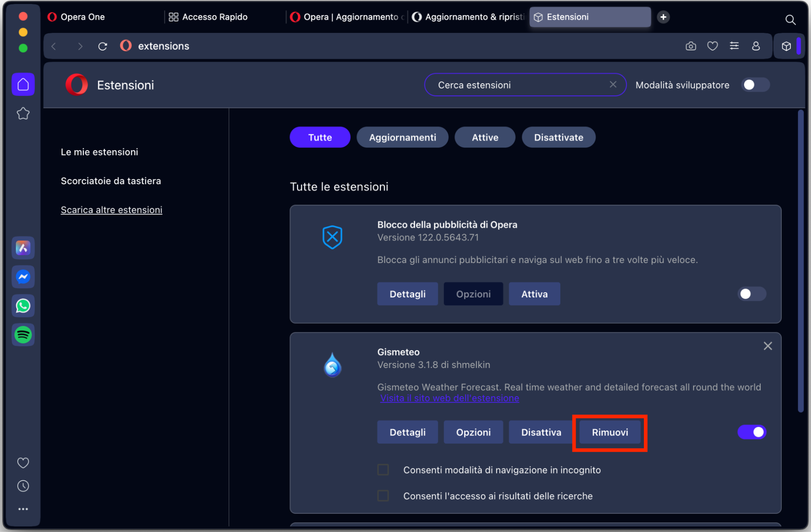The height and width of the screenshot is (532, 811).
Task: Toggle Modalità sviluppatore switch
Action: 755,85
